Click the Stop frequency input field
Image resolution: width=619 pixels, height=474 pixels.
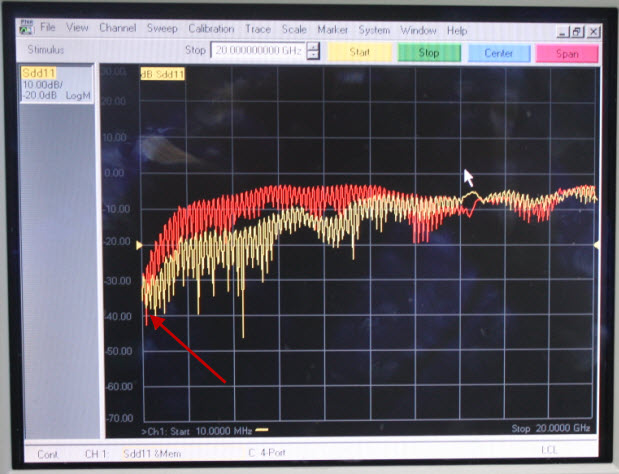257,51
